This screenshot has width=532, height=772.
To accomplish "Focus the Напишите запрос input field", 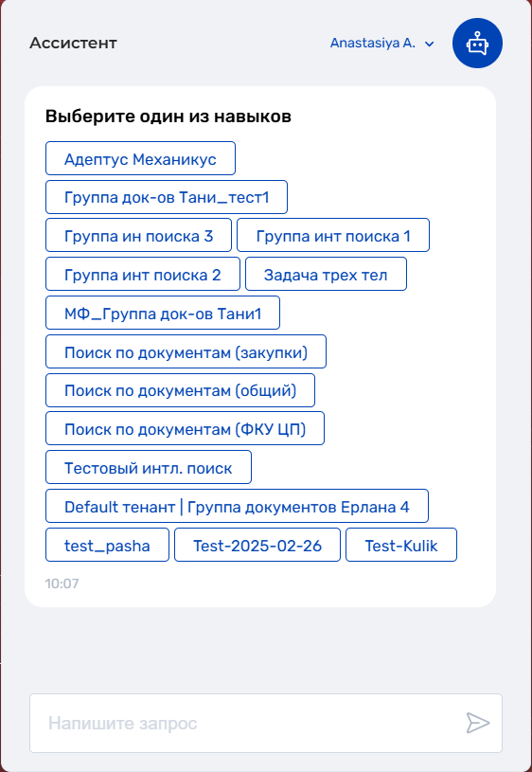I will (x=266, y=724).
